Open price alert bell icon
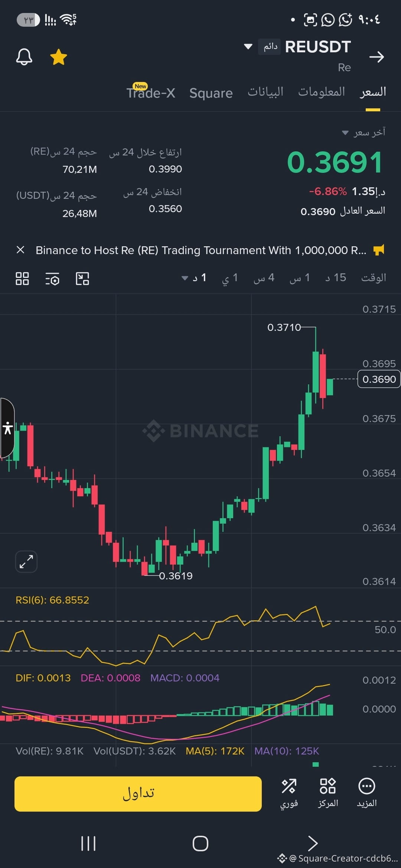 coord(24,57)
